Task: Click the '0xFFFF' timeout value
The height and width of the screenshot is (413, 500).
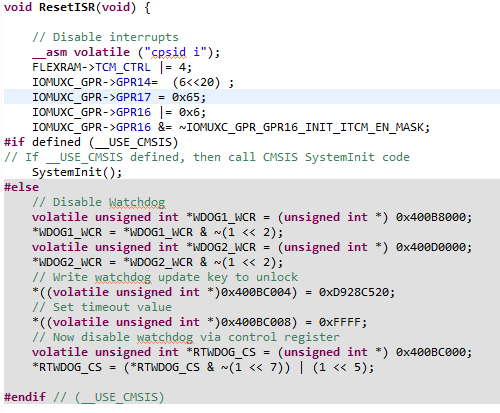Action: (x=340, y=322)
